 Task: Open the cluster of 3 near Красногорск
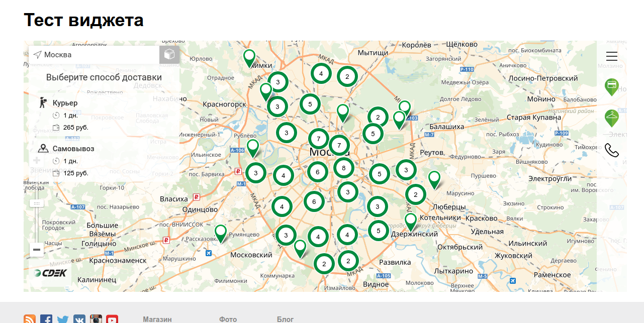point(277,106)
